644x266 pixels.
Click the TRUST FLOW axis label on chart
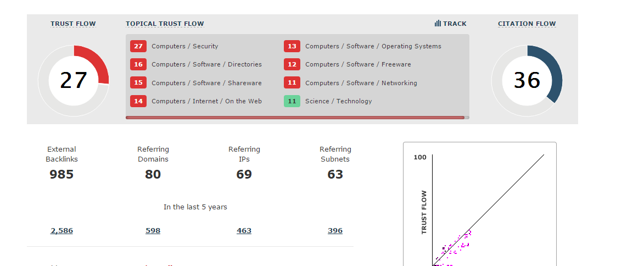click(x=424, y=212)
